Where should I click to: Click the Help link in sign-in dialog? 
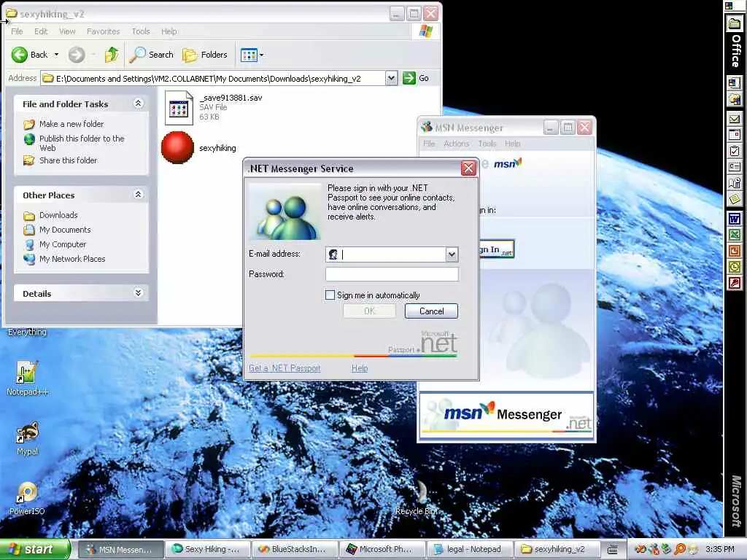click(359, 368)
